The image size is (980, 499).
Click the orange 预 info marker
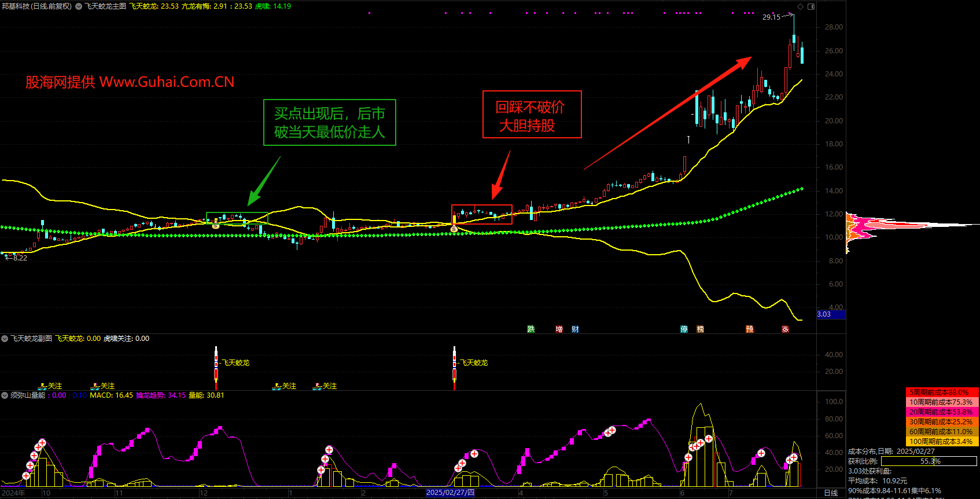750,329
